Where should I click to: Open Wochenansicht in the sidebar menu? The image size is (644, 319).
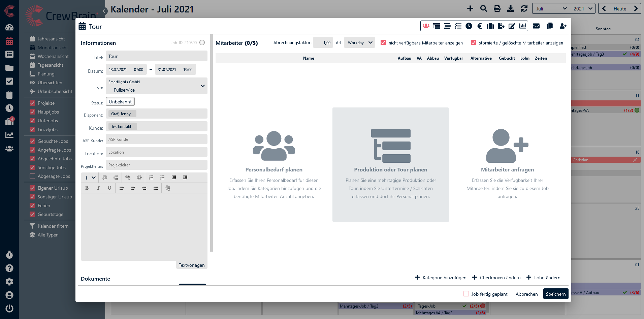(x=53, y=56)
